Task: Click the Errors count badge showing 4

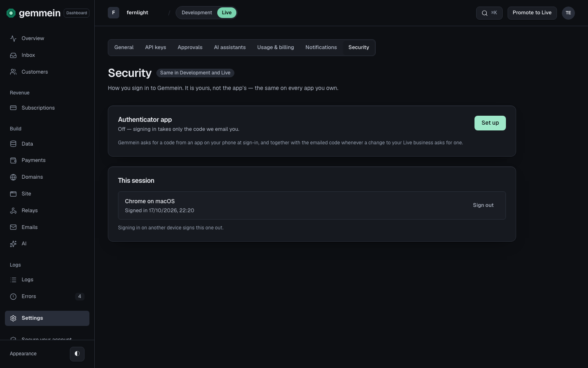Action: tap(80, 296)
